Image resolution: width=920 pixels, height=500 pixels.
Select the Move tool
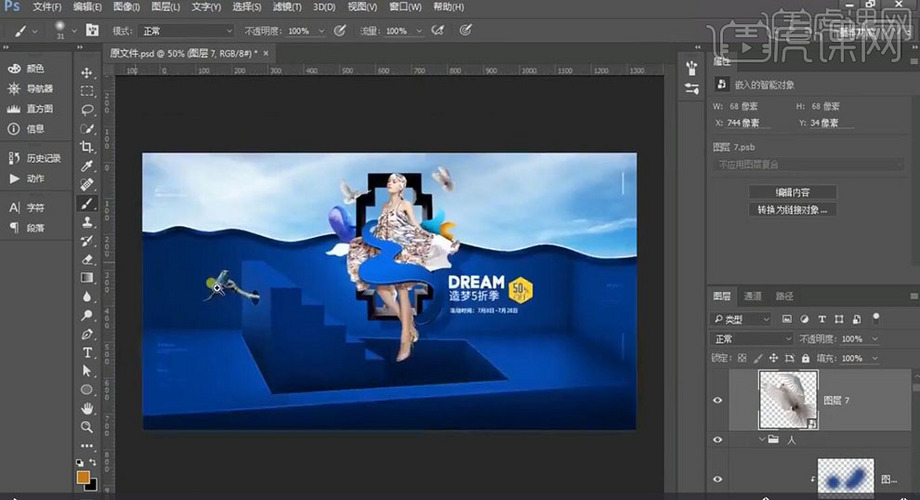point(87,73)
